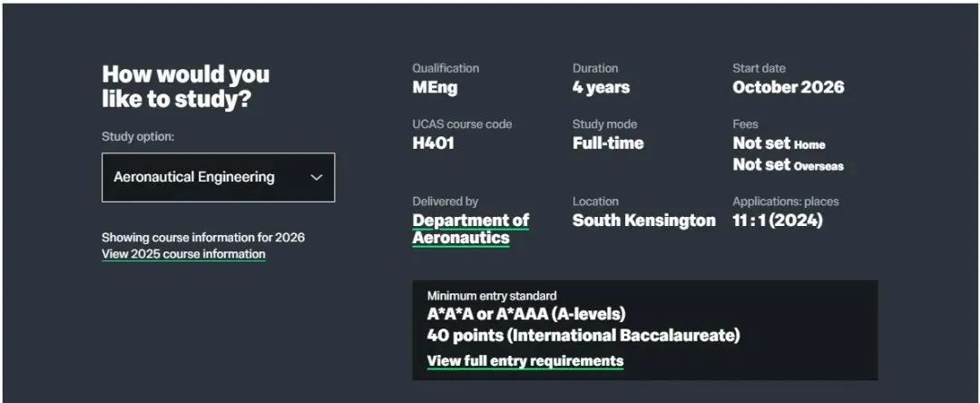Follow the Department of Aeronautics link
The width and height of the screenshot is (980, 403).
[471, 230]
